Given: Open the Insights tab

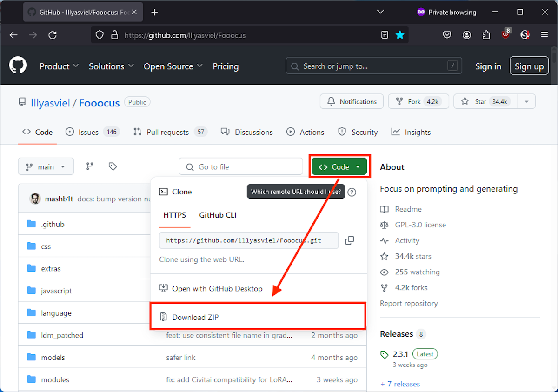Looking at the screenshot, I should [411, 132].
